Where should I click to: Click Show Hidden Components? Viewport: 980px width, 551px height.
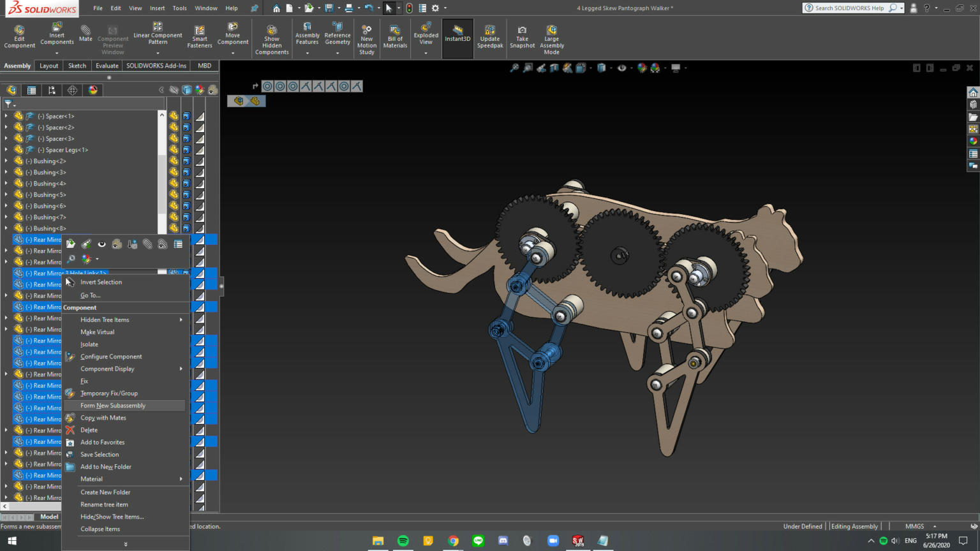click(272, 40)
